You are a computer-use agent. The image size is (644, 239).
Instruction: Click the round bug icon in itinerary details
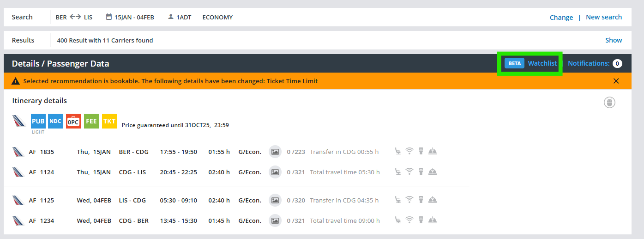pos(609,103)
